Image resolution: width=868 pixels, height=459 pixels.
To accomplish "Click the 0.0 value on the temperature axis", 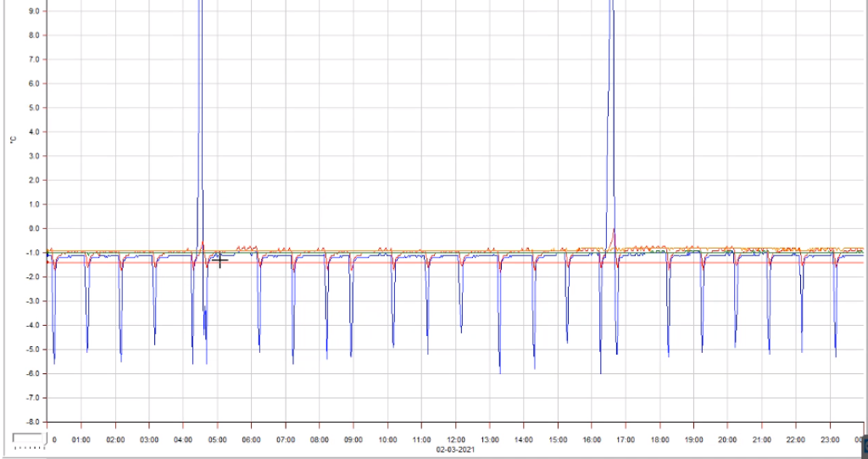I will tap(36, 228).
